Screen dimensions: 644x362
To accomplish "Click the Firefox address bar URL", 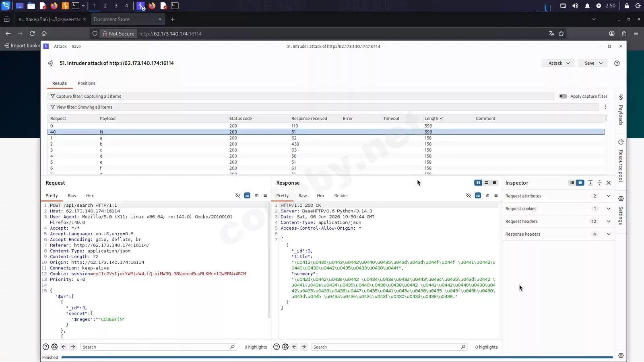I will (171, 34).
